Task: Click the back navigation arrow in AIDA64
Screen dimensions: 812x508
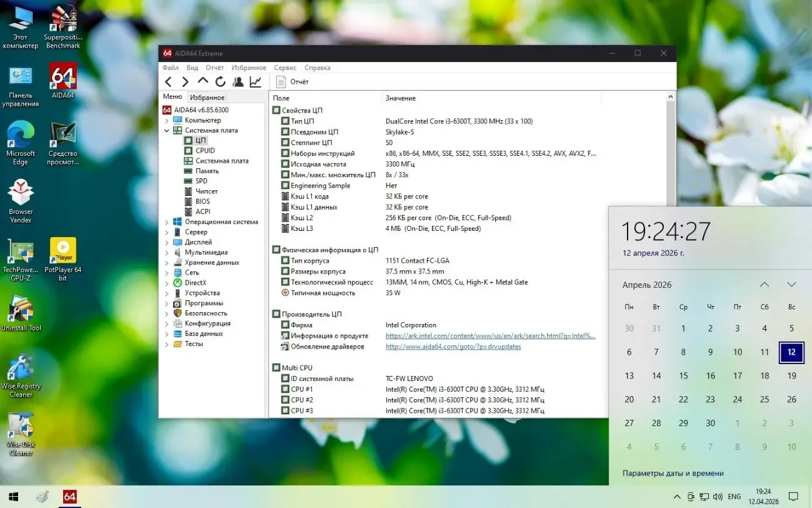Action: click(x=168, y=81)
